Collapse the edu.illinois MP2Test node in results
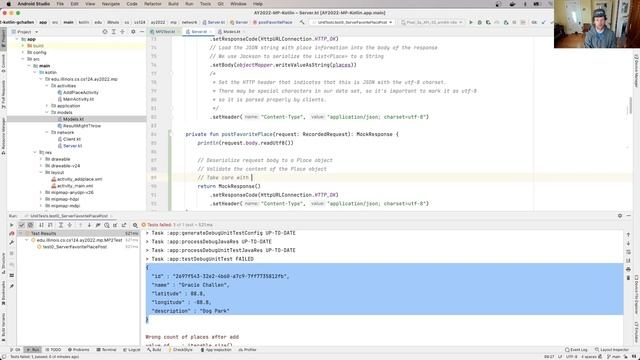The width and height of the screenshot is (640, 360). click(27, 240)
